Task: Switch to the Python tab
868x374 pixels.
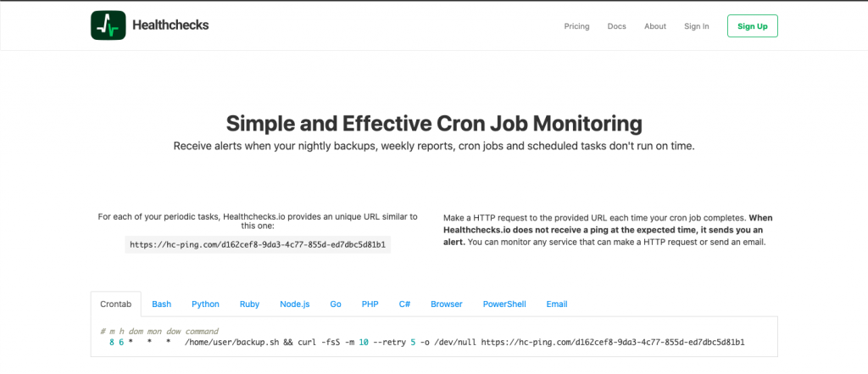Action: (205, 304)
